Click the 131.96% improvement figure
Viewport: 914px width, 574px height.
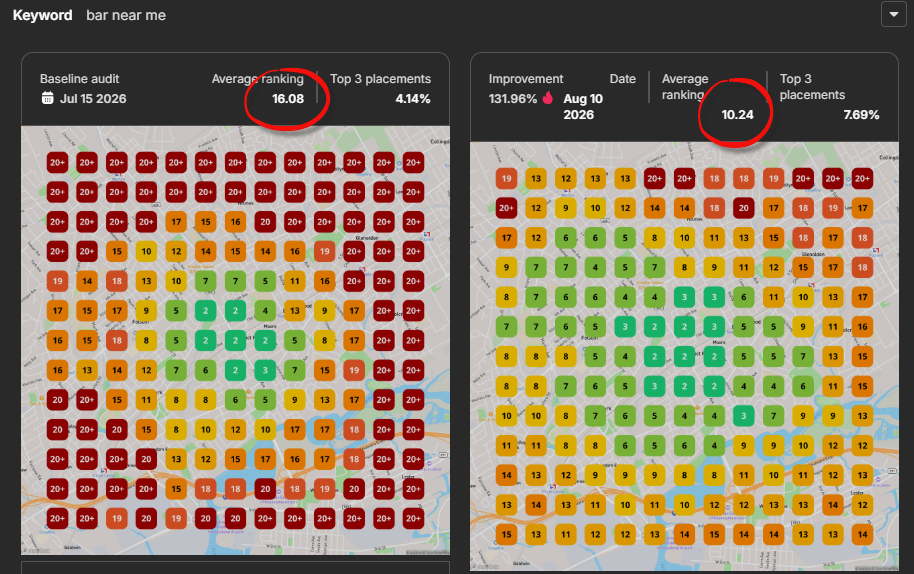tap(512, 98)
